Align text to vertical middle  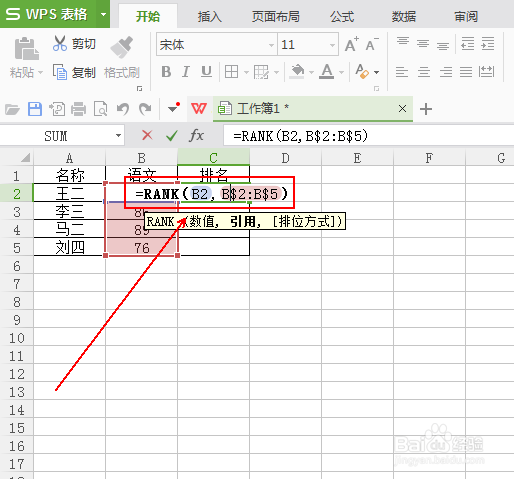pos(423,43)
